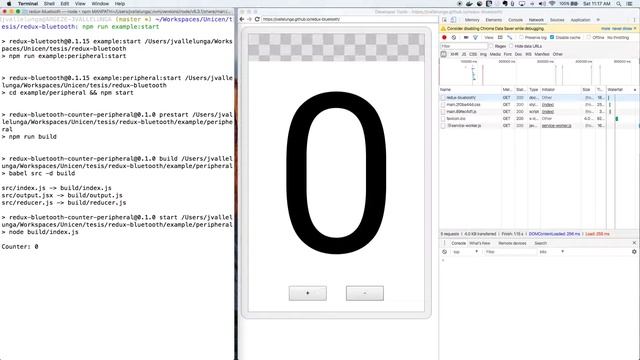Click the Wi-Fi status icon

552,3
